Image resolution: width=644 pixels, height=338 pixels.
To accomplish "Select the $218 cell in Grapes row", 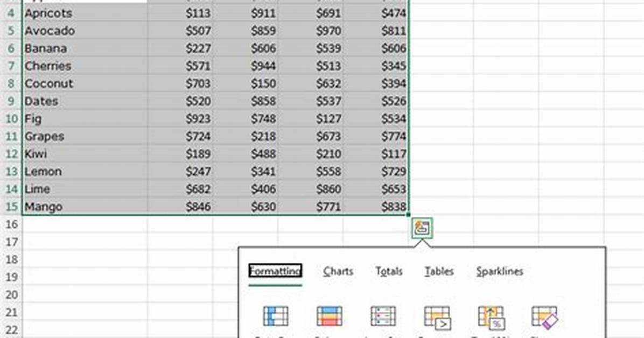I will tap(246, 136).
